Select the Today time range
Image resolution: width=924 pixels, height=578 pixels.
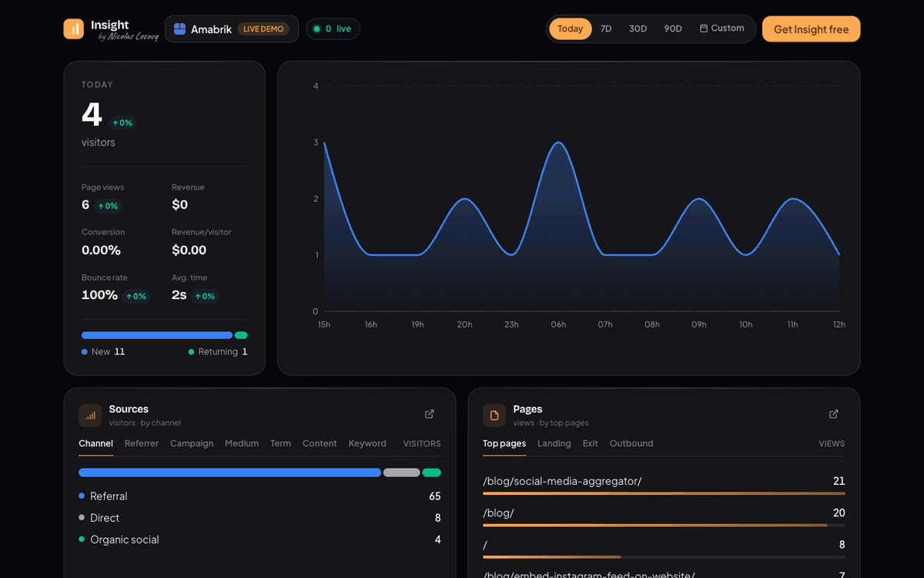click(571, 29)
